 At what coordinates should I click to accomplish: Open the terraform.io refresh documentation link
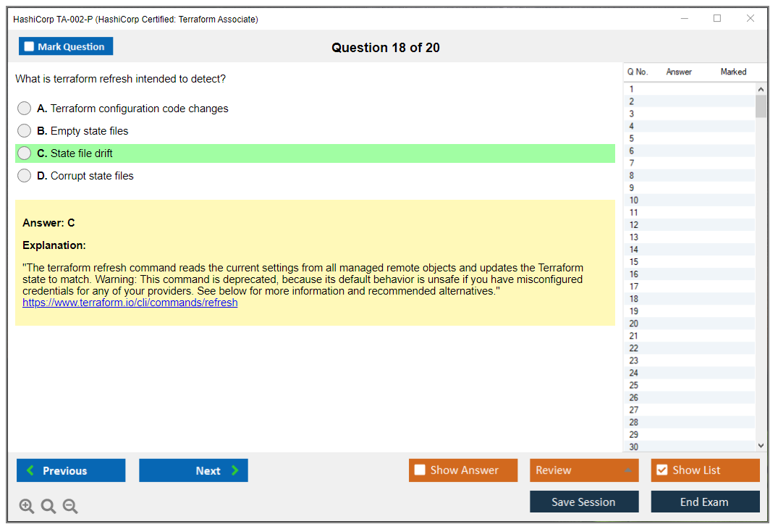(130, 303)
